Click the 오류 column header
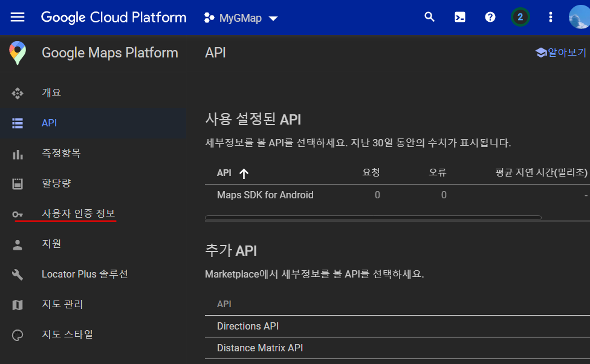 tap(438, 172)
